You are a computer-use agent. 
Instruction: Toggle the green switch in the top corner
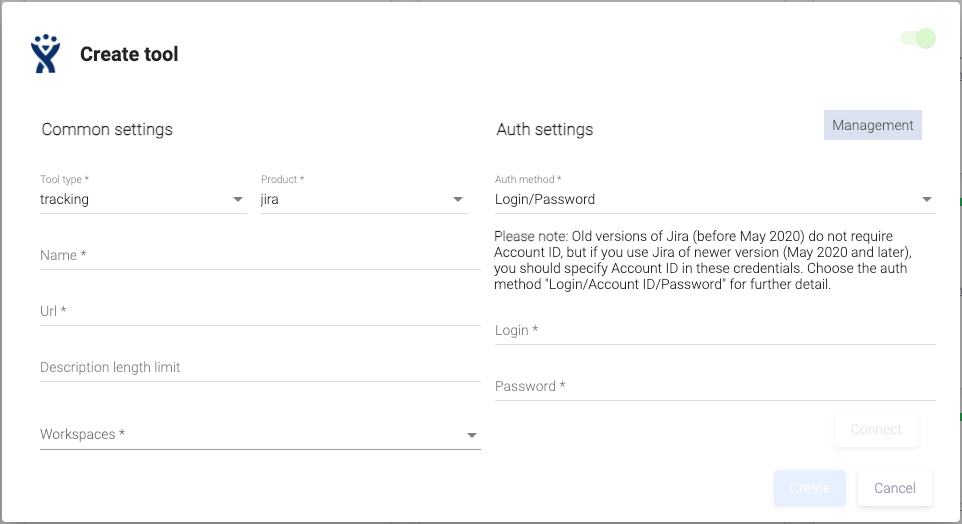(x=918, y=39)
